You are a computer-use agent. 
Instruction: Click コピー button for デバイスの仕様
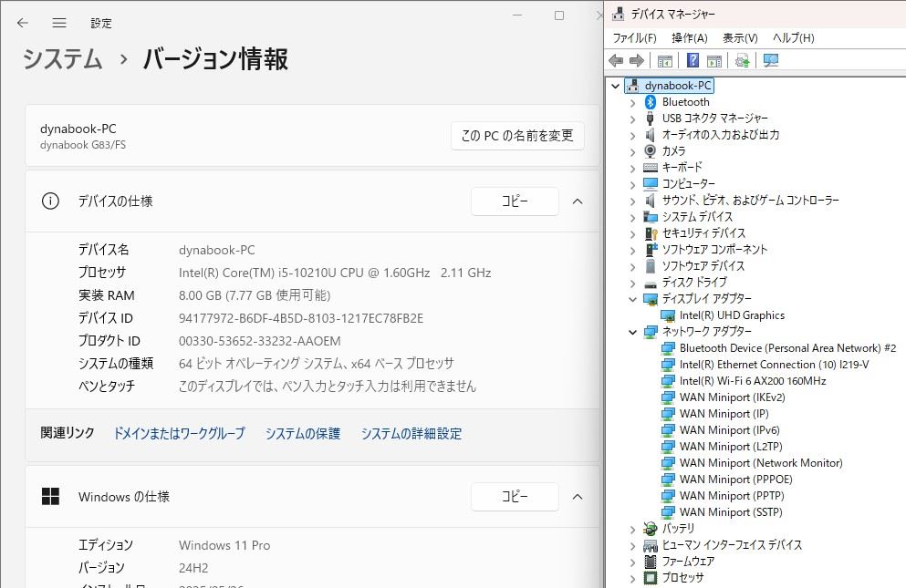515,201
